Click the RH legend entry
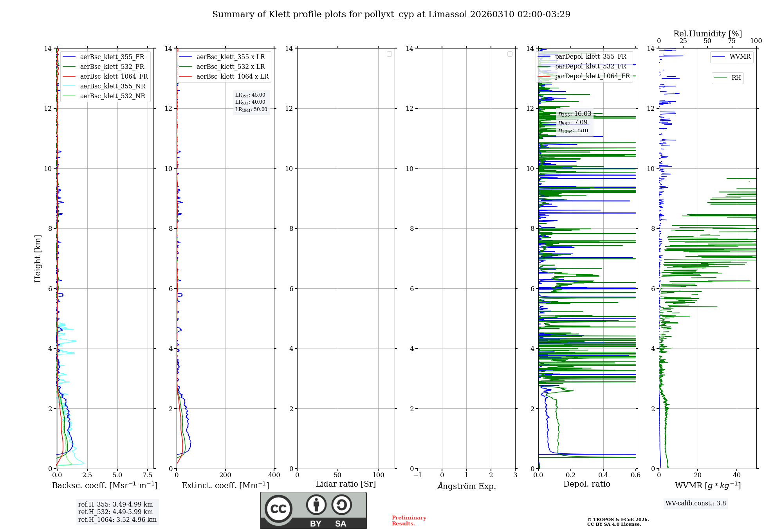This screenshot has width=783, height=532. 736,78
